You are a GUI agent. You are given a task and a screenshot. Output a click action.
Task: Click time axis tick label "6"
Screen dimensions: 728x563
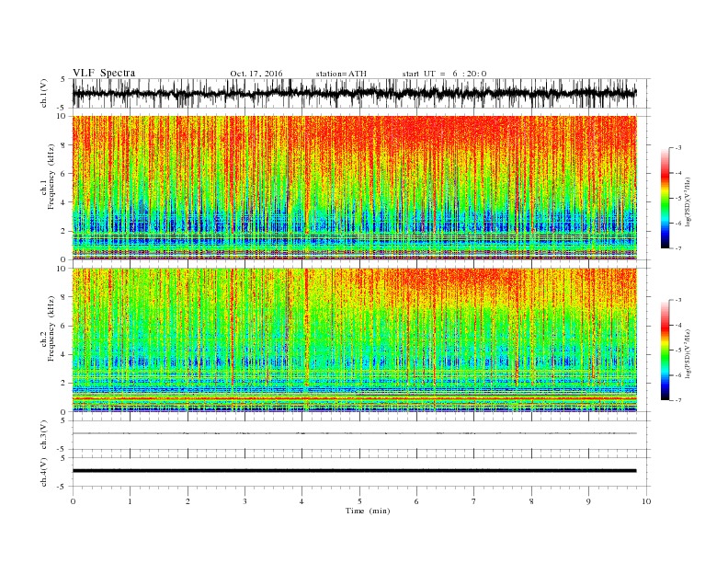[416, 501]
